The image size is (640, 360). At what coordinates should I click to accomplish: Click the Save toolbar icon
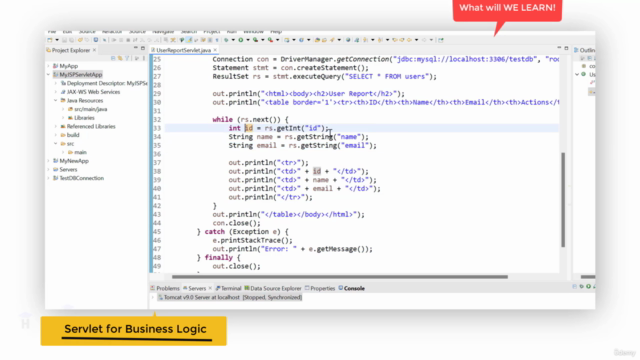click(x=64, y=40)
